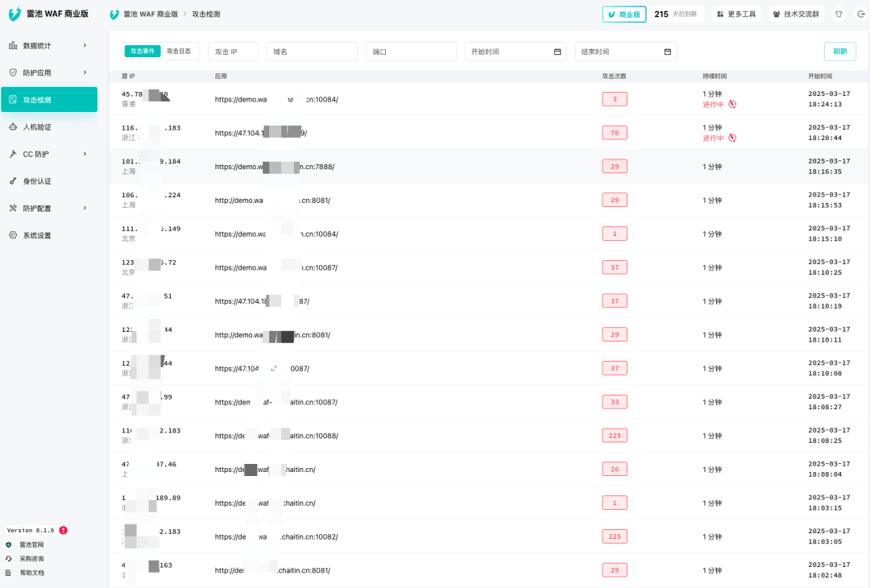This screenshot has width=870, height=588.
Task: Click the 系统设置 gear icon
Action: [13, 235]
